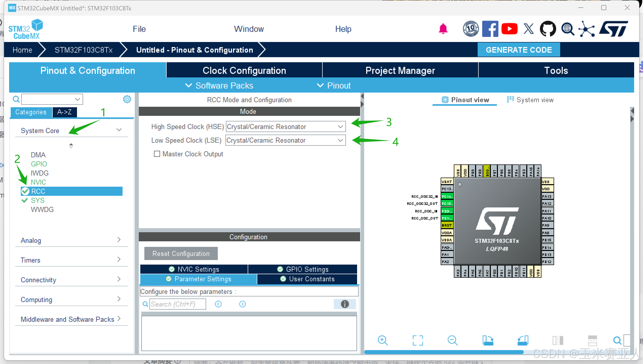This screenshot has width=643, height=364.
Task: Rotate the chip clockwise in the pinout toolbar
Action: [x=488, y=340]
